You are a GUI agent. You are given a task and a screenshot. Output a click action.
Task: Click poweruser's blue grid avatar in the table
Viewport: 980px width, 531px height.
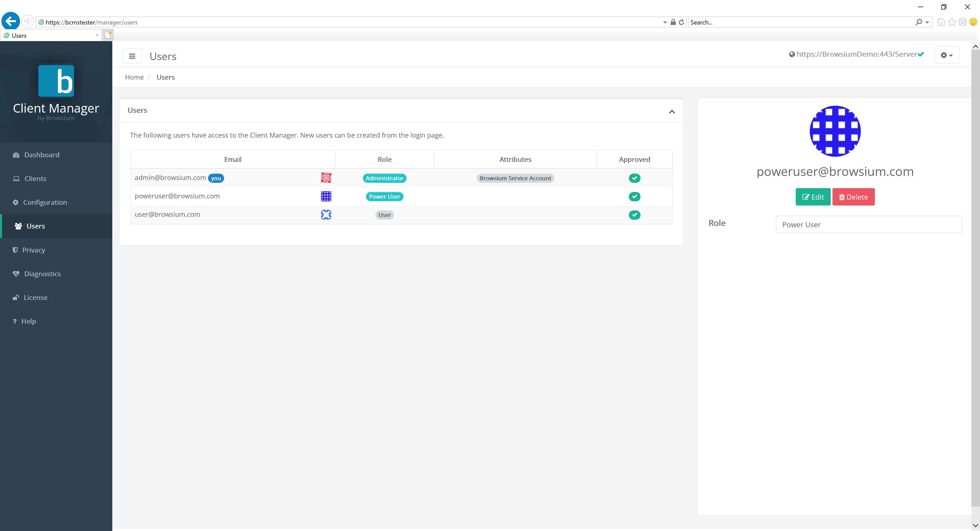tap(326, 196)
